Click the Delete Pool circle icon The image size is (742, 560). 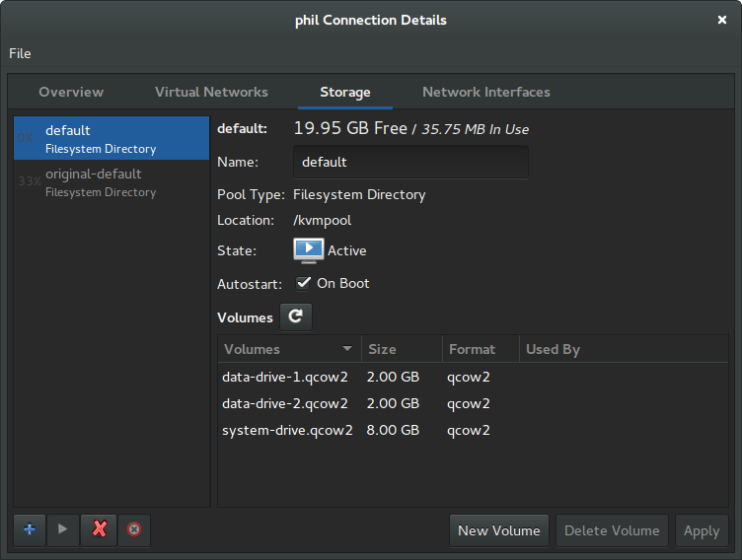click(x=134, y=529)
